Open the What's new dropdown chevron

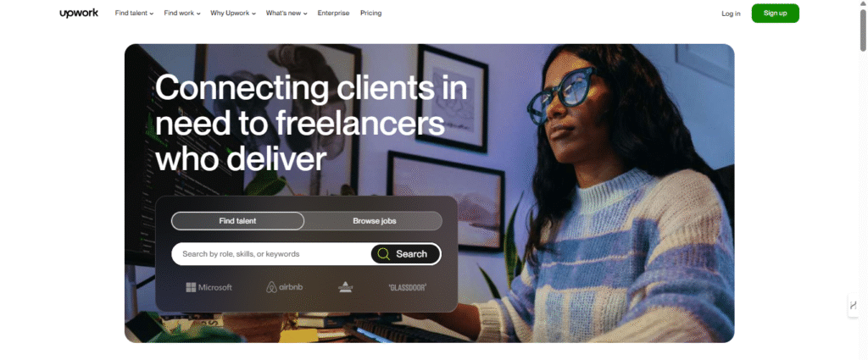click(305, 14)
